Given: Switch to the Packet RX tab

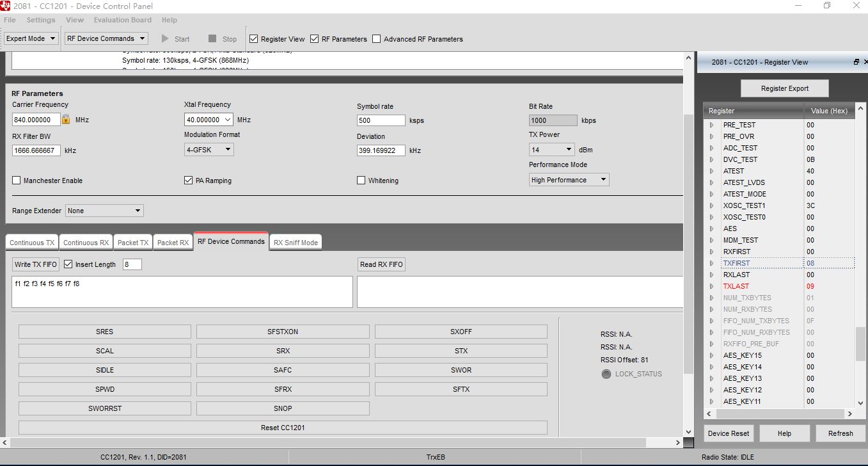Looking at the screenshot, I should click(173, 243).
